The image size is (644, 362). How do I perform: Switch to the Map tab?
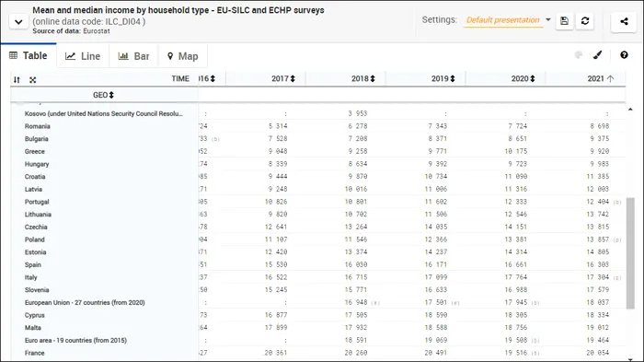coord(182,56)
